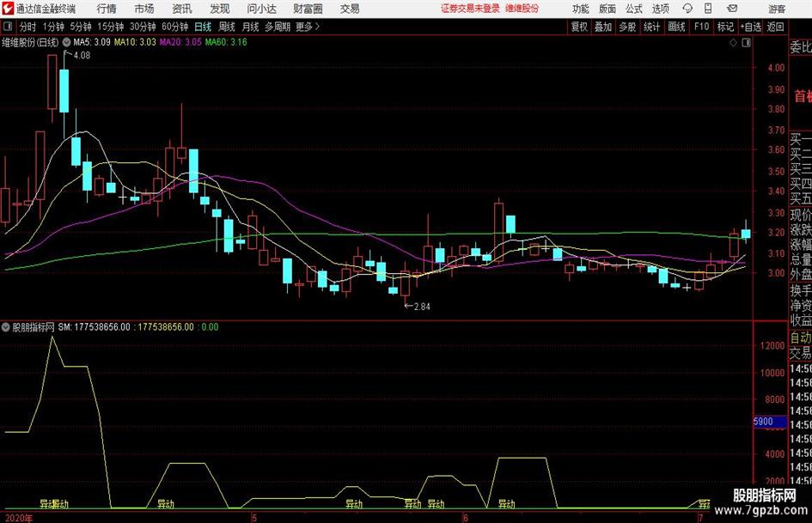
Task: Toggle the panel layout icon beside the diamond
Action: [x=746, y=42]
